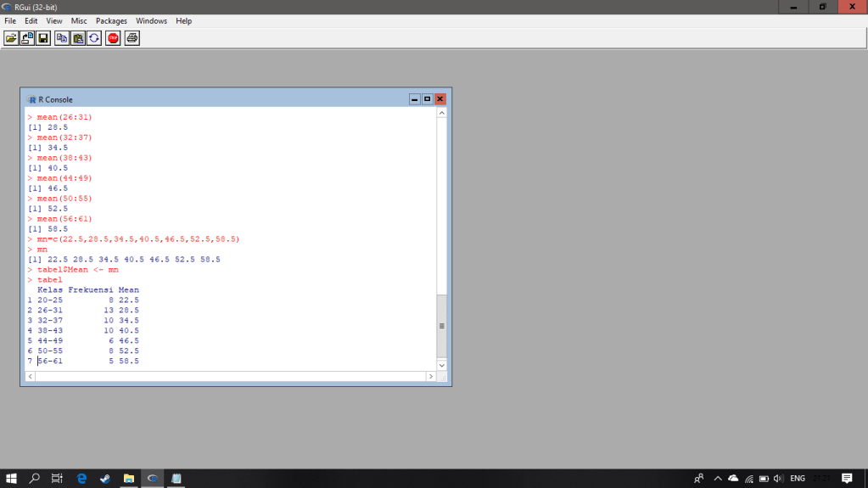
Task: Click the Load workspace toolbar icon
Action: tap(27, 38)
